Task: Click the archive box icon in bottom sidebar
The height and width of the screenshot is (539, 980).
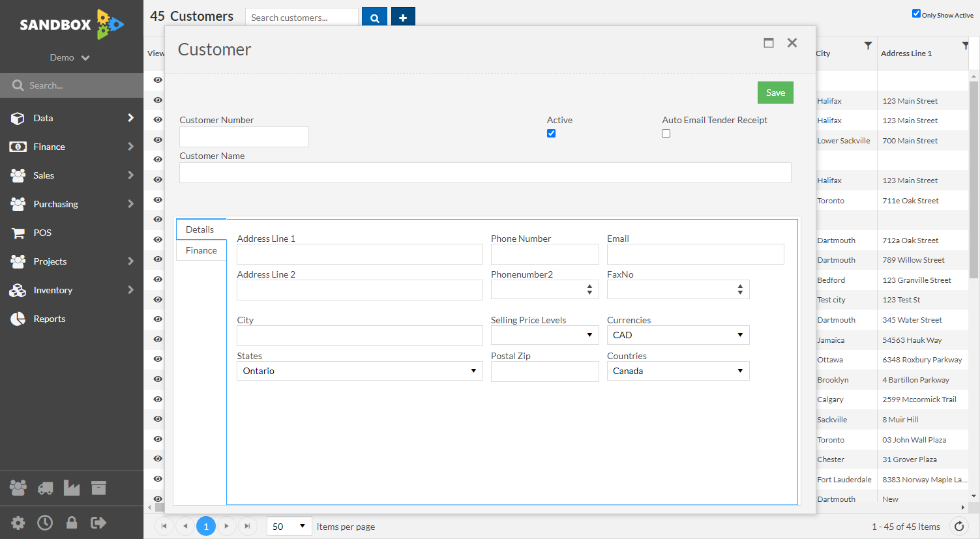Action: click(x=98, y=488)
